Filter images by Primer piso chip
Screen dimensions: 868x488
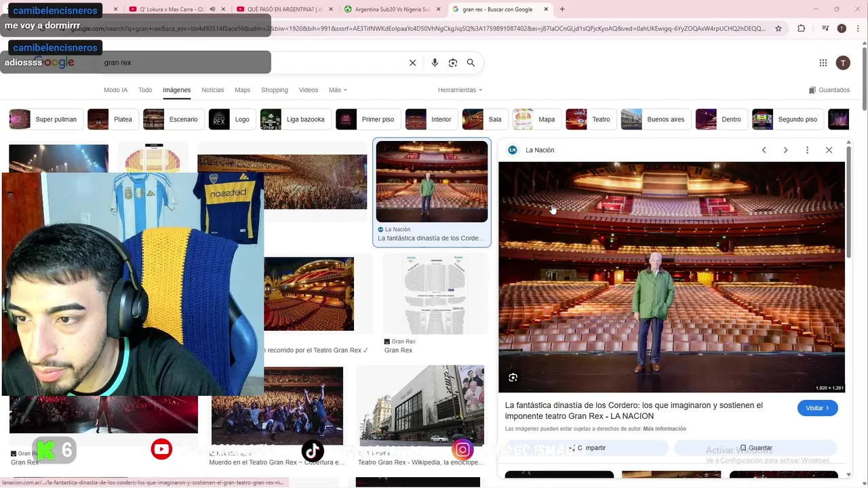coord(368,119)
